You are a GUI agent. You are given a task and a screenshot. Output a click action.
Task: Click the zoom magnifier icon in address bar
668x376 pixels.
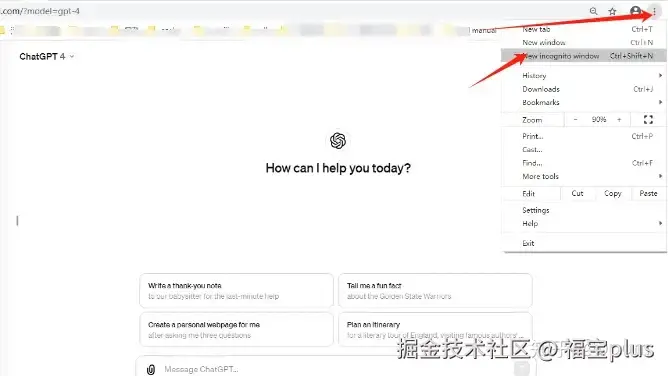click(593, 11)
